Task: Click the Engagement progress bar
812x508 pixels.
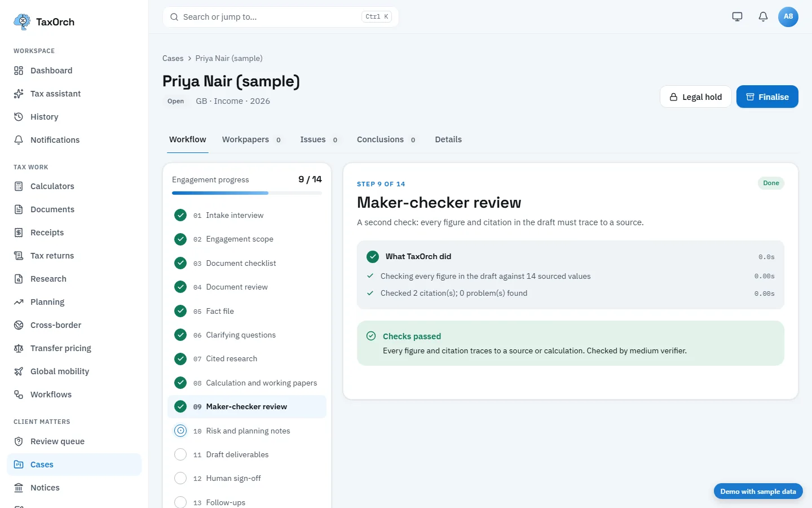Action: 247,193
